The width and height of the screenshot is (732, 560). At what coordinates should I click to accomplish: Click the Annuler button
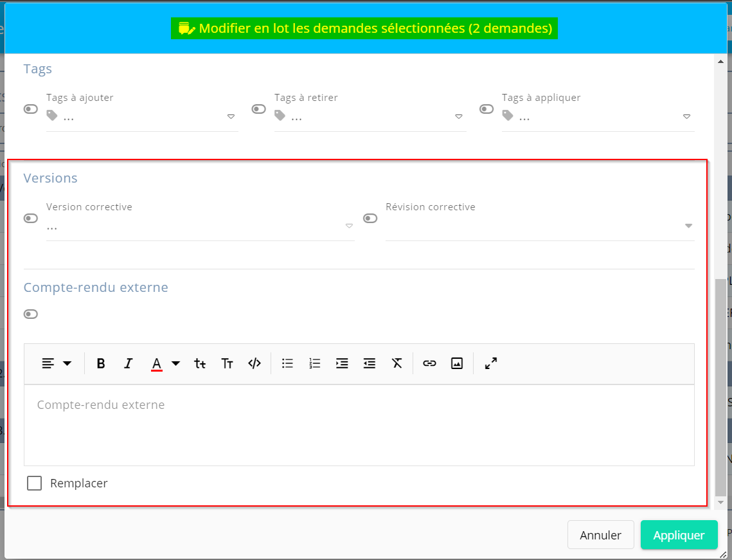(x=600, y=535)
